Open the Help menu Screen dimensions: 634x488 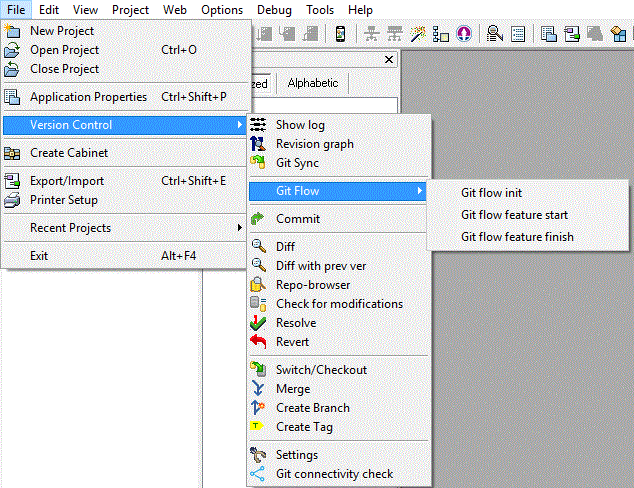pyautogui.click(x=360, y=9)
